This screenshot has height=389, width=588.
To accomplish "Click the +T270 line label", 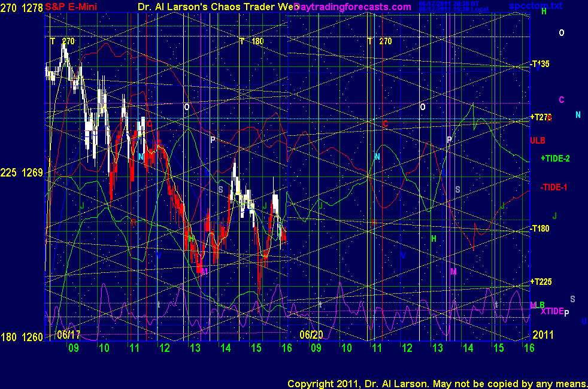I will click(x=540, y=117).
